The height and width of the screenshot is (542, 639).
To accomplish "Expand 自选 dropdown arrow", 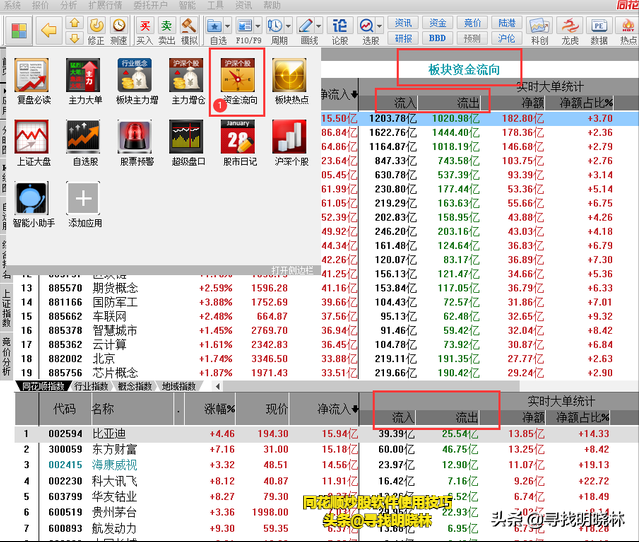I will pos(227,26).
